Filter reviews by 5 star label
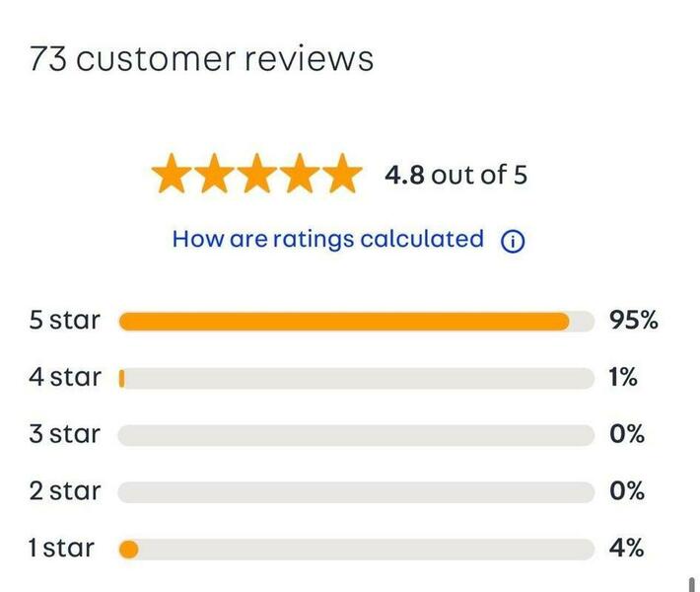700x592 pixels. click(65, 320)
